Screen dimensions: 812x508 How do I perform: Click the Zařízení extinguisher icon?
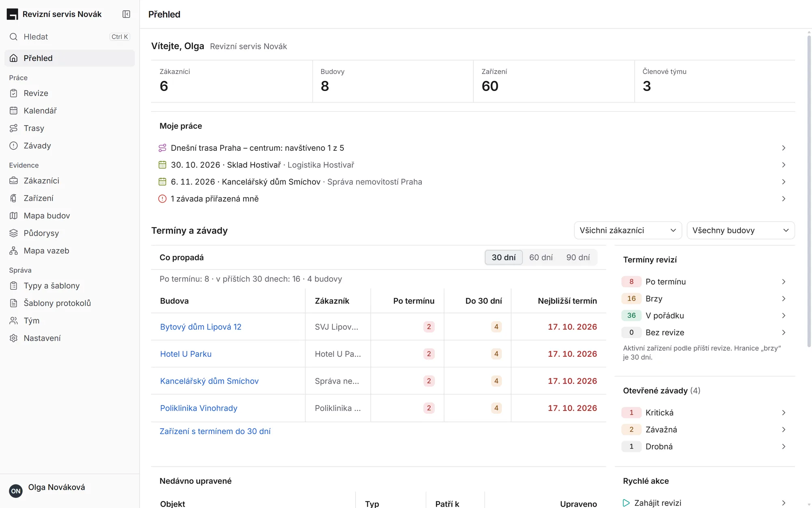coord(13,198)
